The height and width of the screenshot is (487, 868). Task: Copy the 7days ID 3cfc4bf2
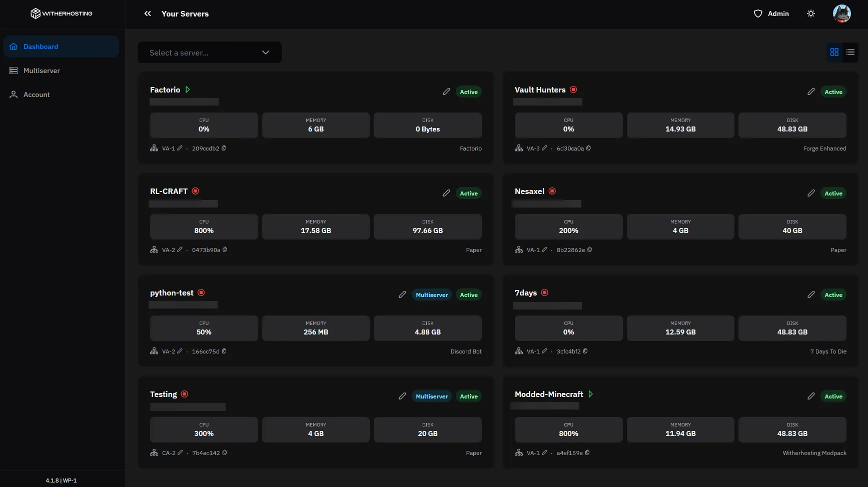click(585, 351)
